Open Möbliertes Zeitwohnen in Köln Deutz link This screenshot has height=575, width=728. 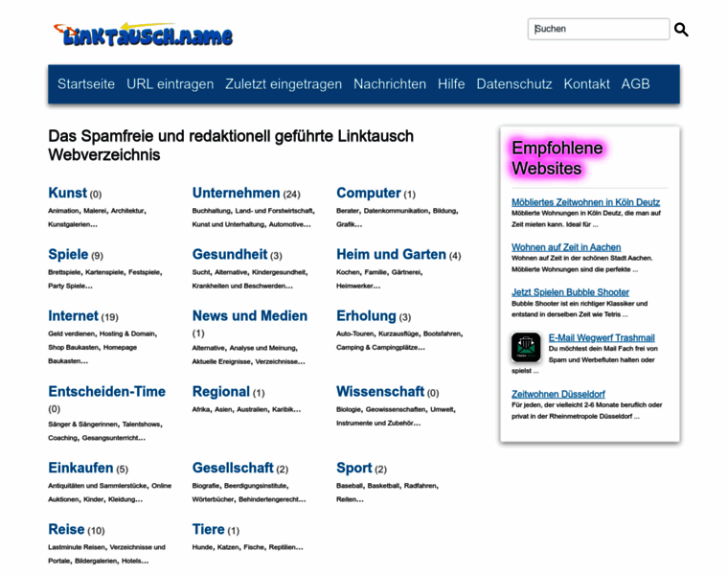(x=585, y=202)
